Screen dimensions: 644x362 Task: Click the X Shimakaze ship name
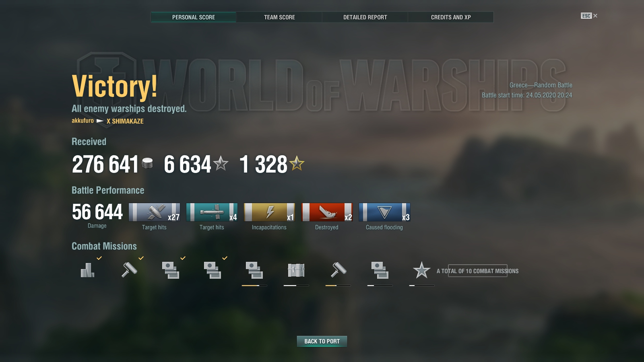pos(125,121)
